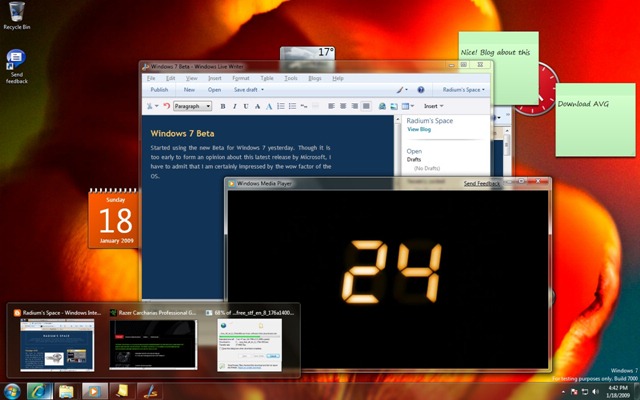Open the Tools menu

pyautogui.click(x=291, y=78)
